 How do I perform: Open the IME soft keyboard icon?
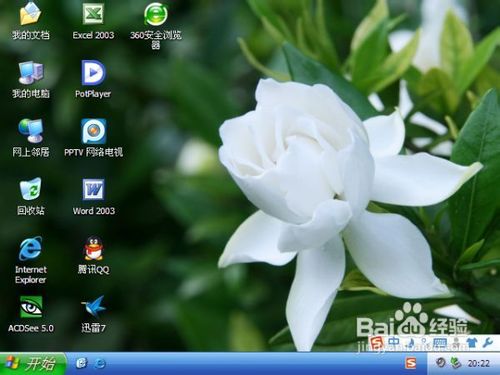(x=439, y=342)
